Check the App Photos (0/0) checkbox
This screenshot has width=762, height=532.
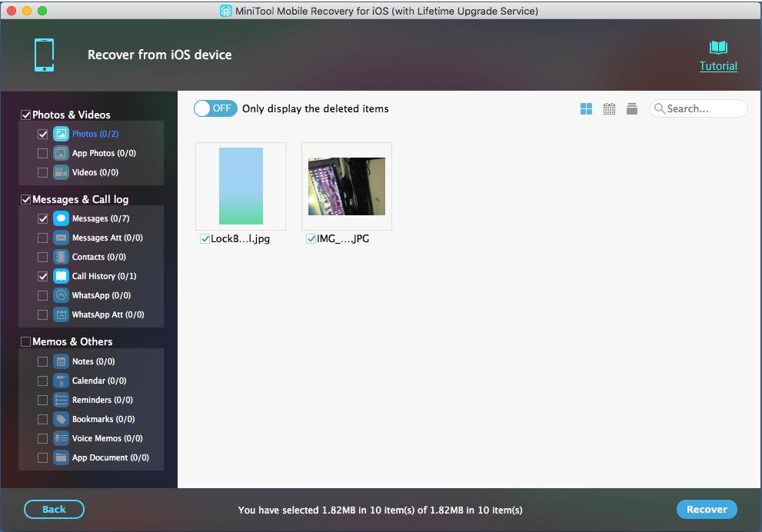(43, 153)
